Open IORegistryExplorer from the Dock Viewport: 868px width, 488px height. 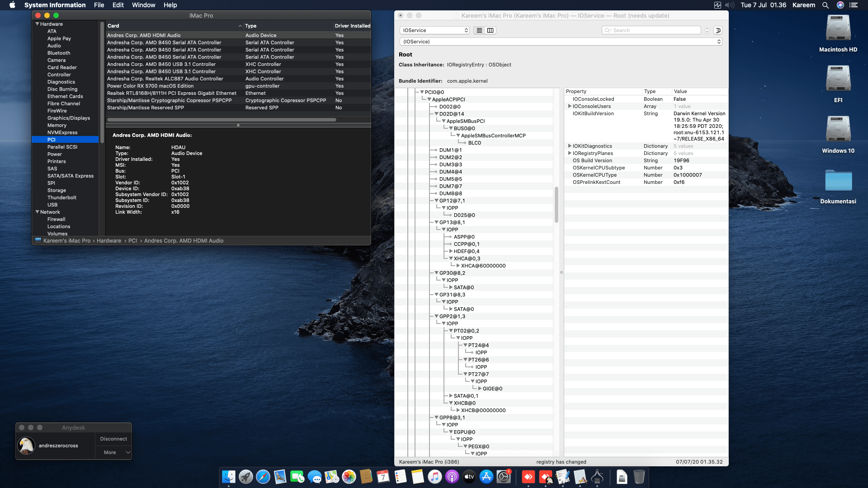(x=598, y=477)
